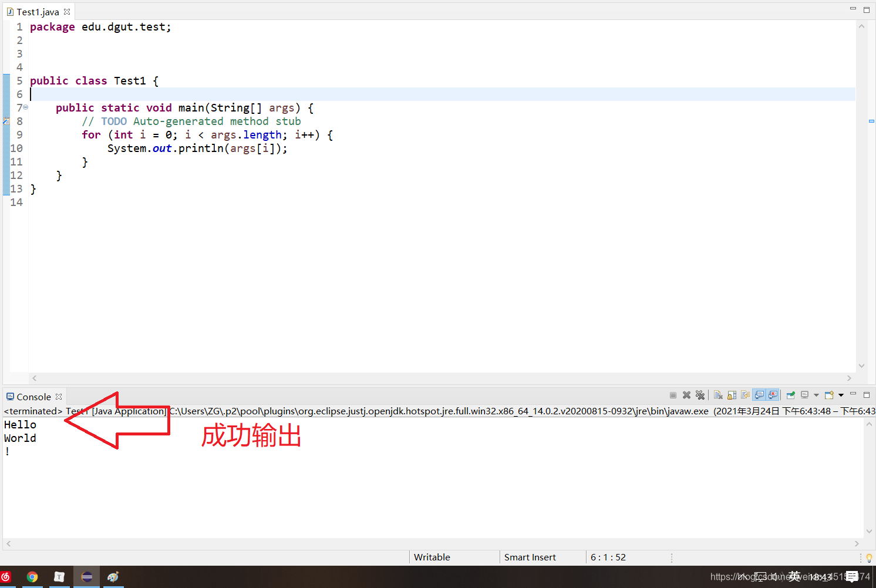Click the console horizontal scrollbar left arrow
The width and height of the screenshot is (876, 588).
(x=8, y=544)
